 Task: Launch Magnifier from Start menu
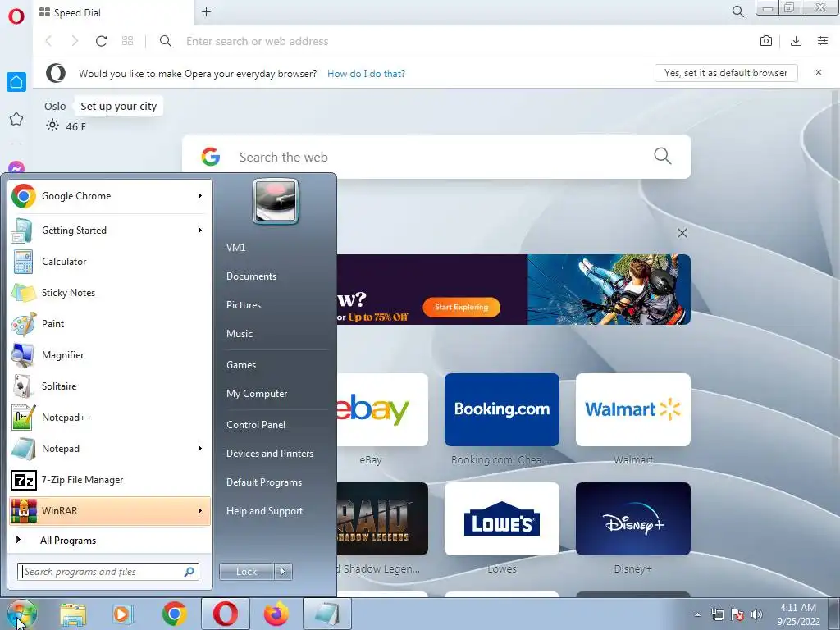(x=110, y=354)
